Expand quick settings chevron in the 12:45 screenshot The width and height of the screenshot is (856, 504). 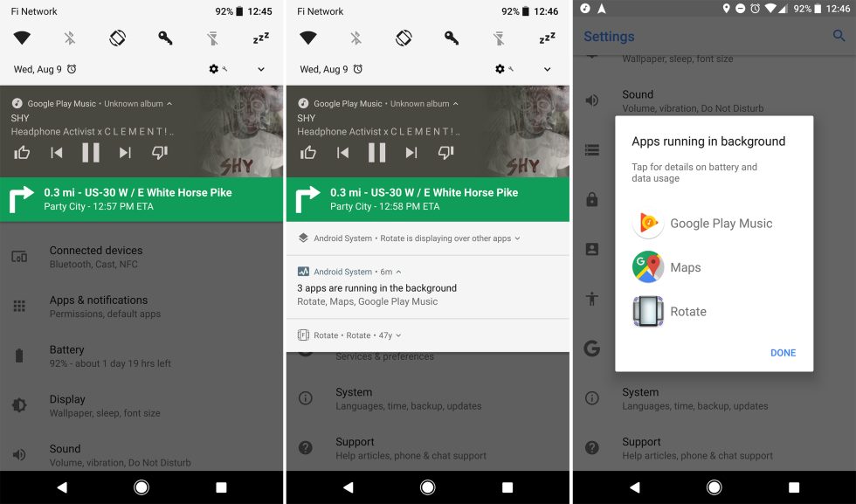pos(261,69)
